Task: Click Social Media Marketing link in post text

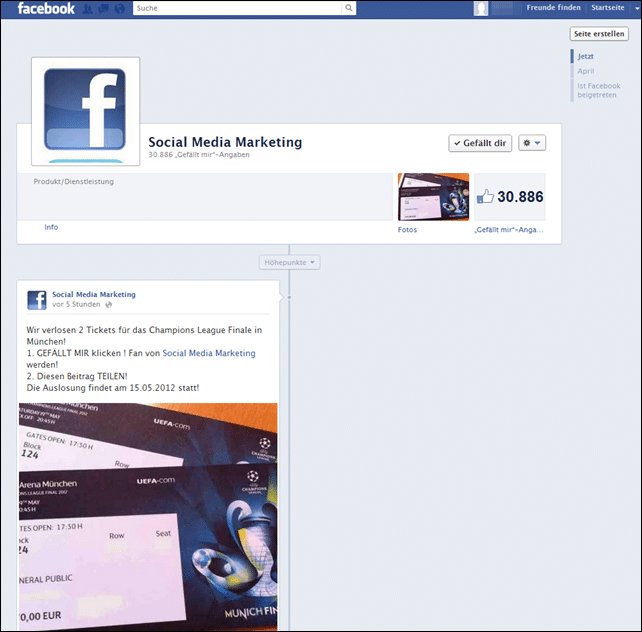Action: click(x=209, y=353)
